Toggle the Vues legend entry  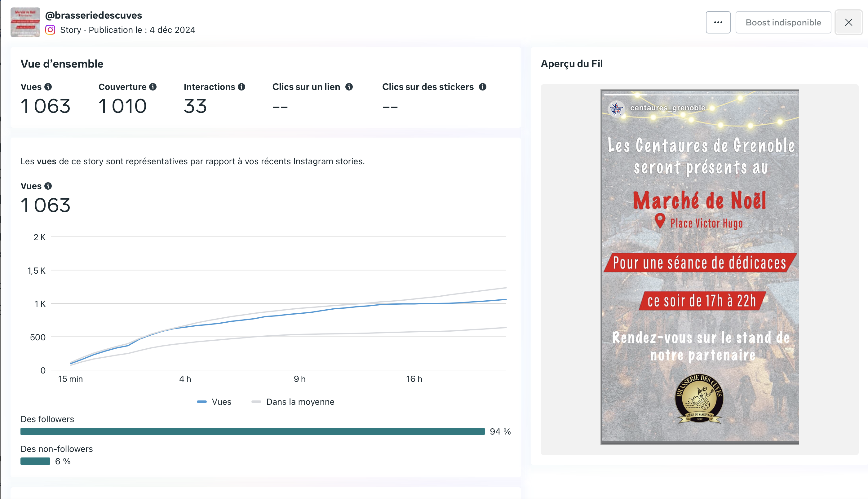tap(214, 402)
